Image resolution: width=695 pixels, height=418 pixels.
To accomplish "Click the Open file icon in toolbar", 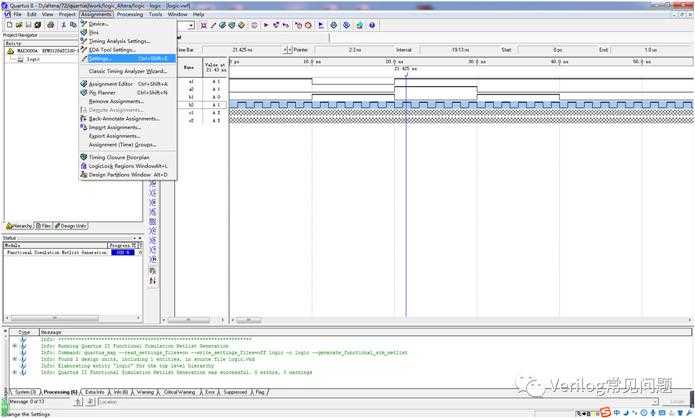I will click(19, 25).
